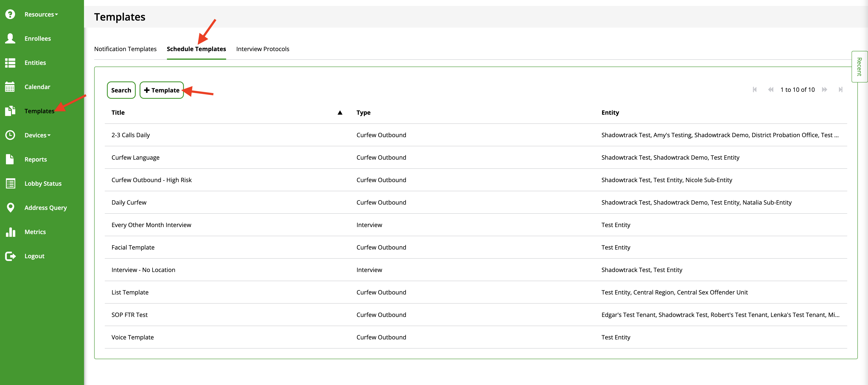Open the Curfew Language template

click(x=136, y=158)
